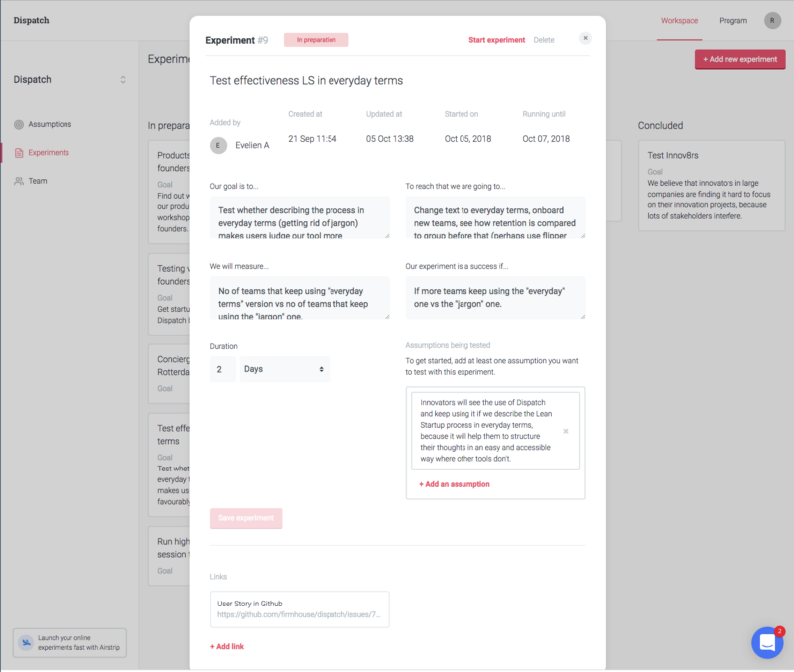The height and width of the screenshot is (672, 794).
Task: Close the Experiment #9 dialog
Action: pos(585,38)
